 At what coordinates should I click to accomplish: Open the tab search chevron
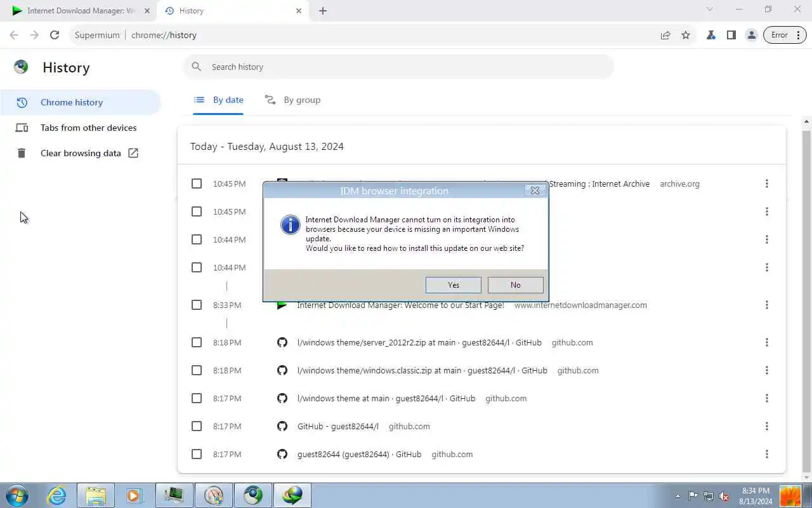pyautogui.click(x=710, y=10)
